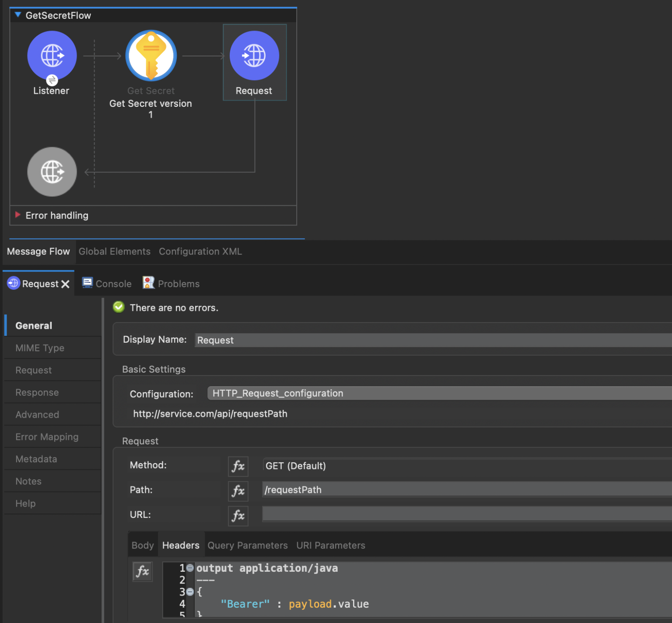Click the fx expression icon beside Method
The height and width of the screenshot is (623, 672).
238,466
